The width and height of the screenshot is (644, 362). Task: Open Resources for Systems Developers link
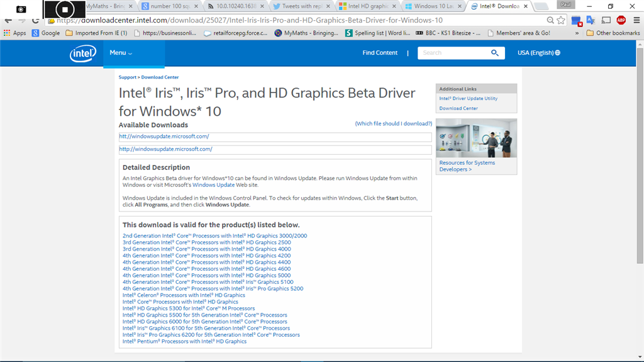[x=467, y=166]
